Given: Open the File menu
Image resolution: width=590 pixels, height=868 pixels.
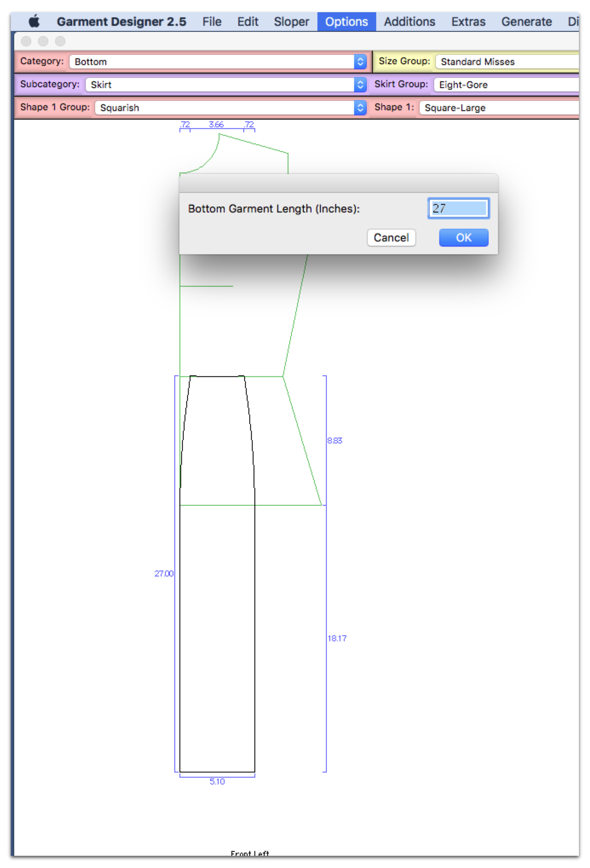Looking at the screenshot, I should coord(212,22).
